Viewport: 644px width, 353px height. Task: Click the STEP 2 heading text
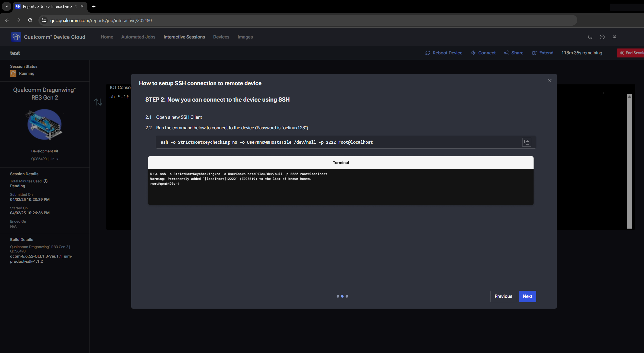[217, 100]
